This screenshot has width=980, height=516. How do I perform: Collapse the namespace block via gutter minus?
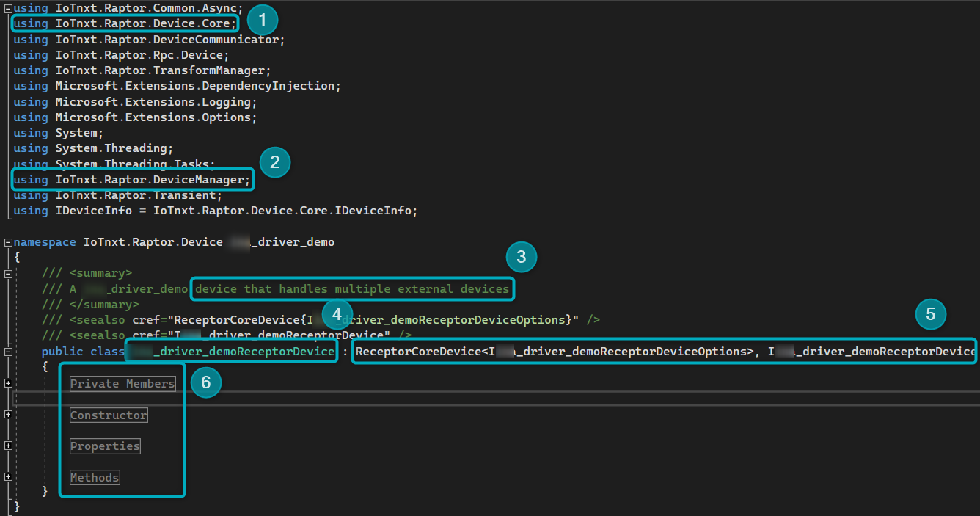[8, 242]
